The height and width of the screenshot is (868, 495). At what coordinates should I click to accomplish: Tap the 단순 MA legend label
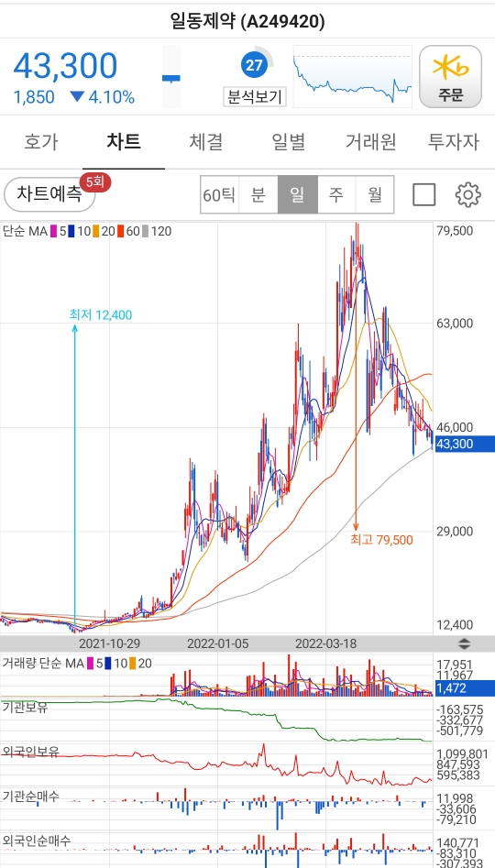click(x=25, y=231)
